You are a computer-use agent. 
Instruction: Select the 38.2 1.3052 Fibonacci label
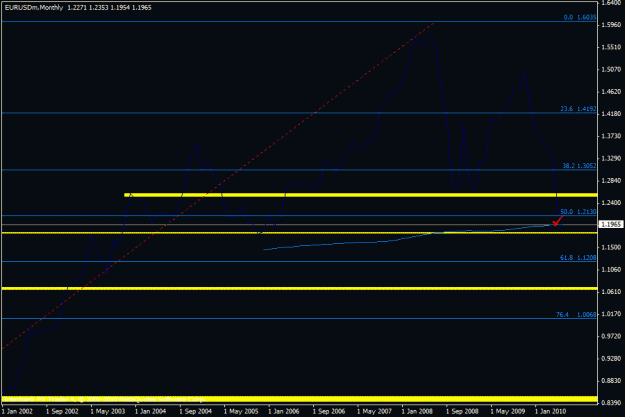tap(579, 165)
